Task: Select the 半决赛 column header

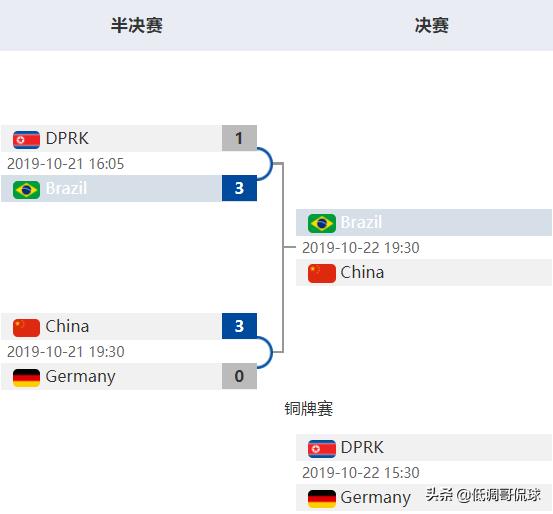Action: pos(136,25)
